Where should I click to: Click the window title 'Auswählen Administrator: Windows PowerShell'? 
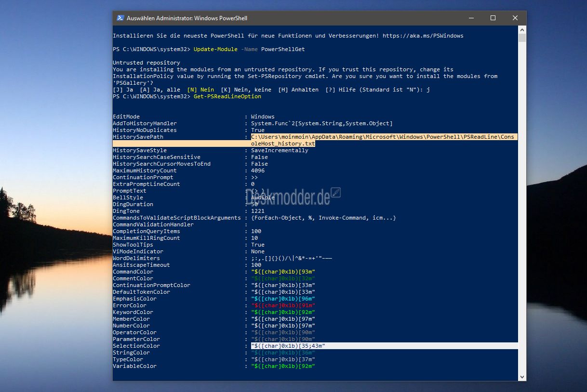coord(187,18)
